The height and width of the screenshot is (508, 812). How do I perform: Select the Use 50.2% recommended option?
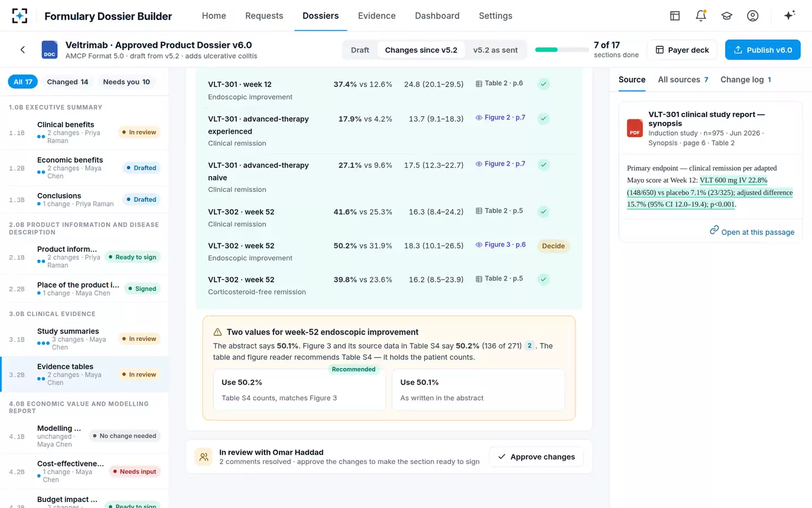pyautogui.click(x=299, y=389)
